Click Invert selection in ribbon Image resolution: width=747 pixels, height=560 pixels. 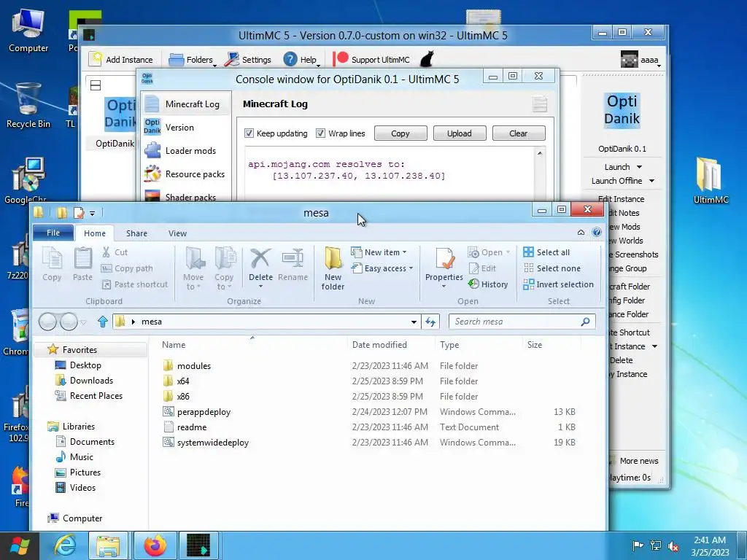(558, 284)
